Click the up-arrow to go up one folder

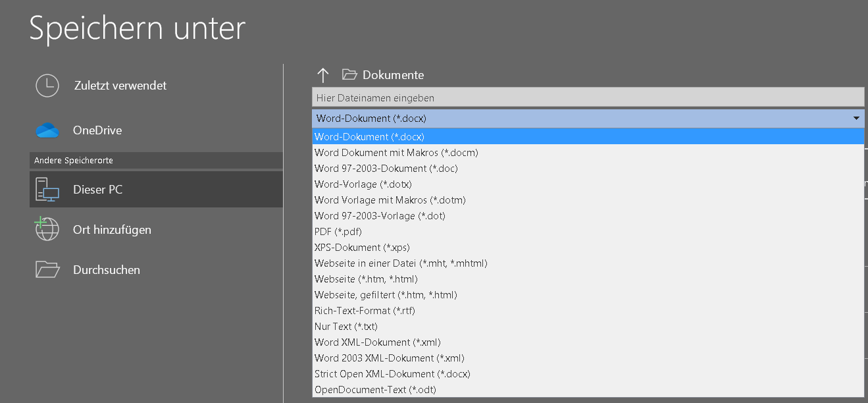322,75
